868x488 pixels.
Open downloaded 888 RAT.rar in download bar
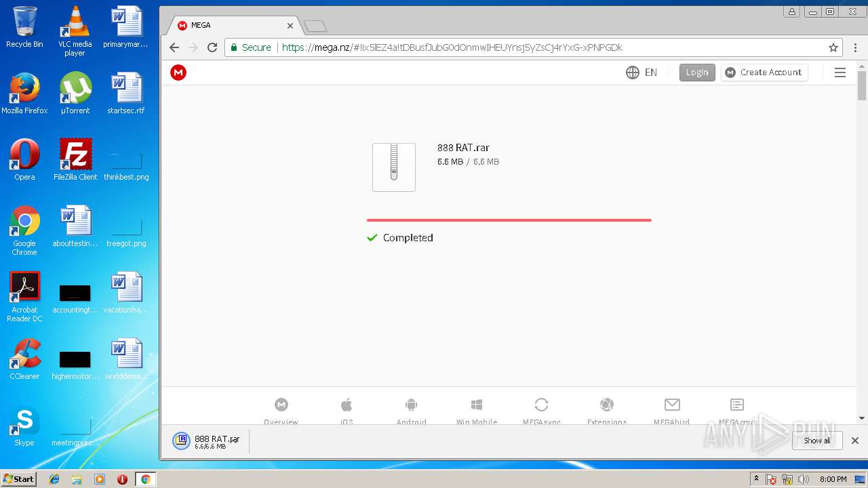206,441
